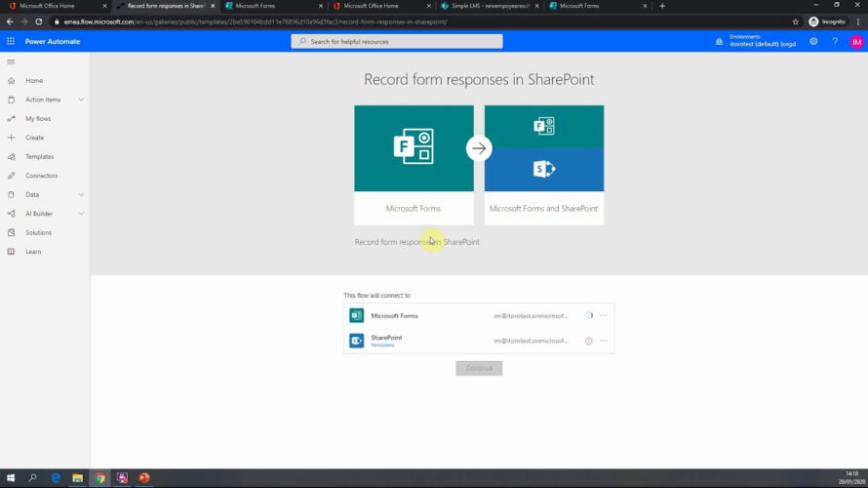The height and width of the screenshot is (488, 868).
Task: Click the Connectors plug icon
Action: coord(11,176)
